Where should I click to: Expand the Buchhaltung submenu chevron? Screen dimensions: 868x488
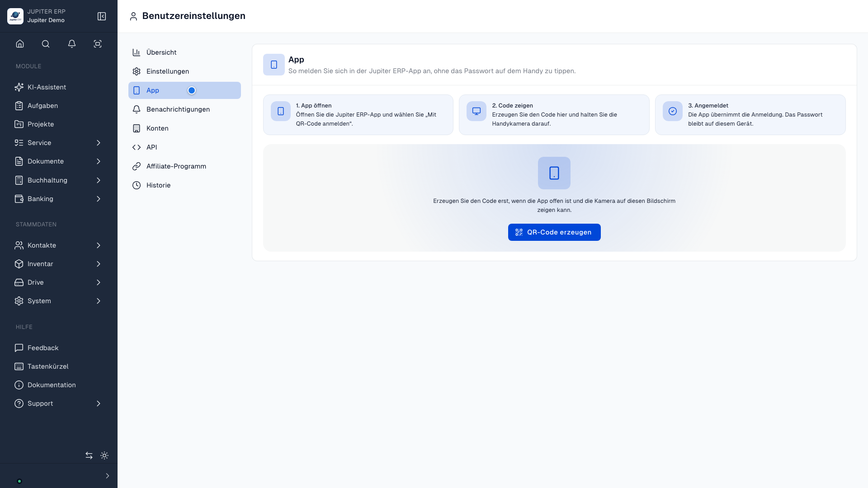[x=99, y=180]
